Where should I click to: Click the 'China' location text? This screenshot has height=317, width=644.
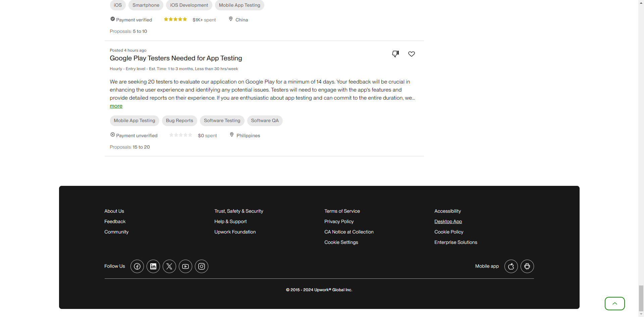241,20
